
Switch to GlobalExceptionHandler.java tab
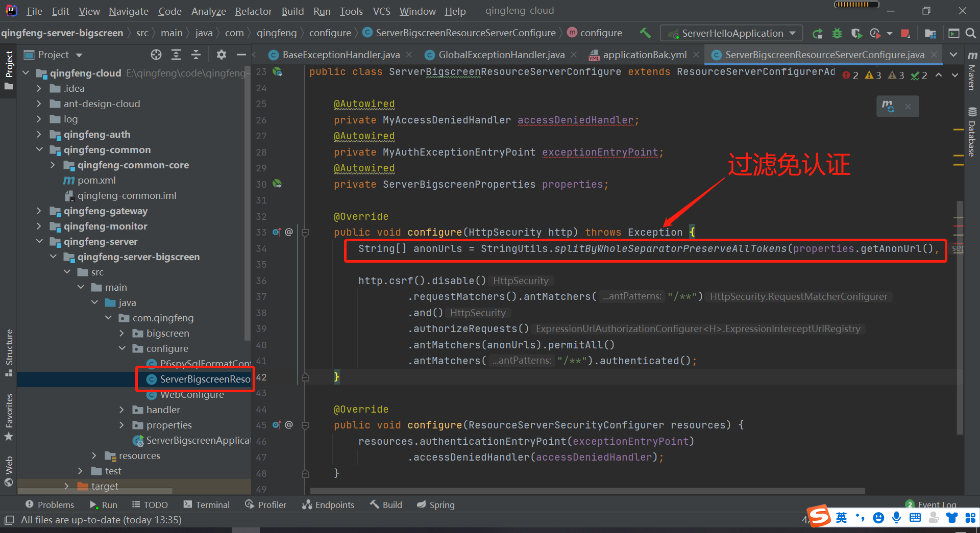(502, 55)
